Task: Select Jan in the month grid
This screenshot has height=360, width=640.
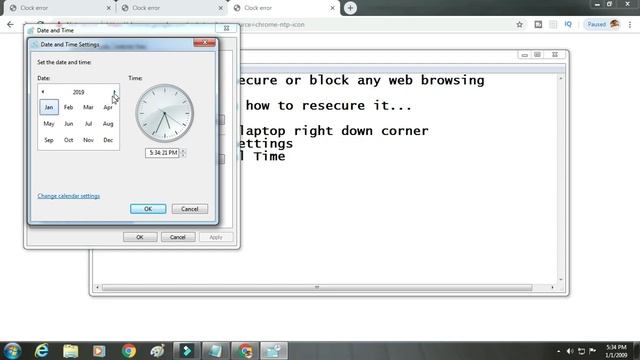Action: [x=49, y=107]
